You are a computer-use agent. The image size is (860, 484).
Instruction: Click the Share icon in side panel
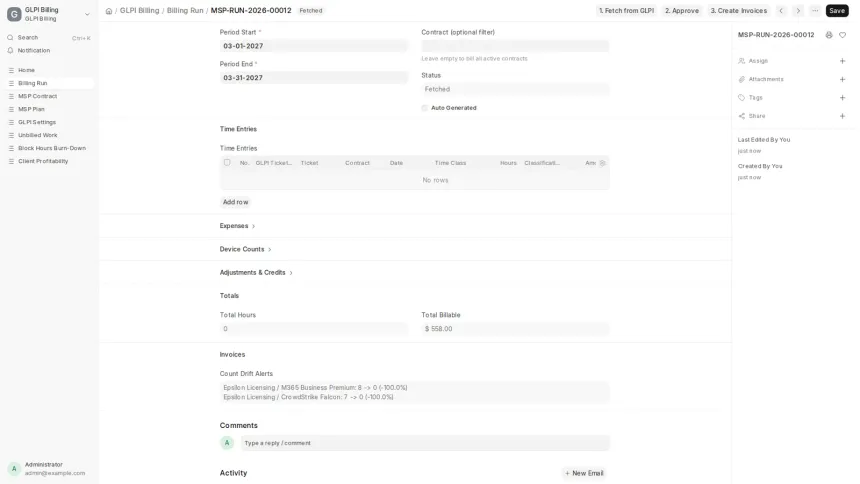(742, 116)
